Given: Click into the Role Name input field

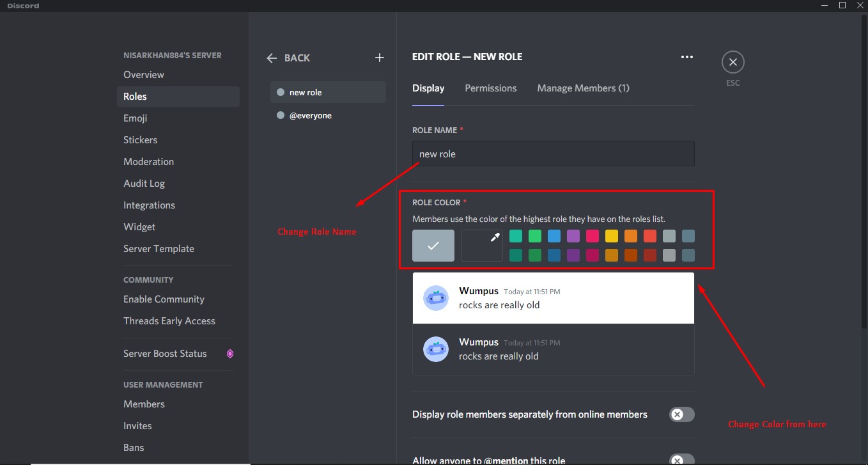Looking at the screenshot, I should (554, 154).
